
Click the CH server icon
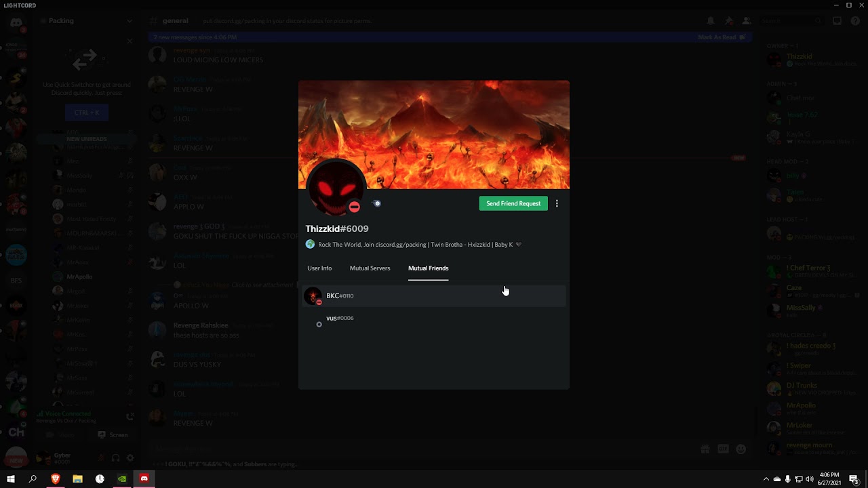16,432
